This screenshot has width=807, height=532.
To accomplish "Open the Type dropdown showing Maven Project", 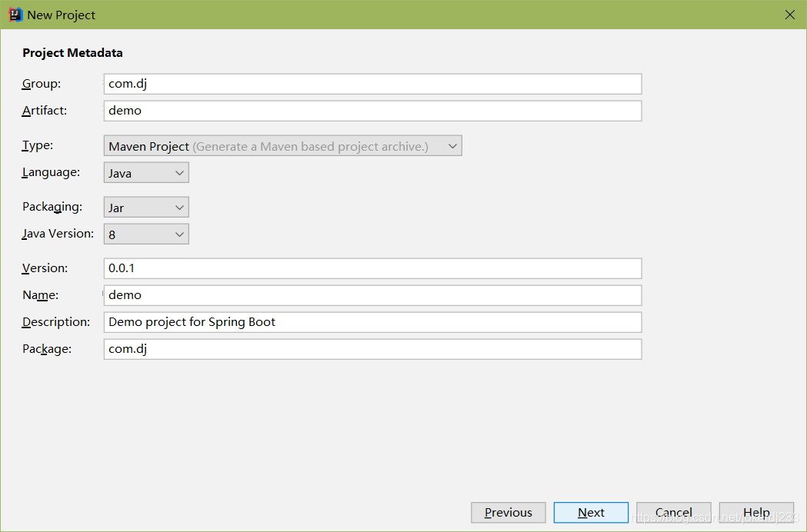I will point(282,145).
